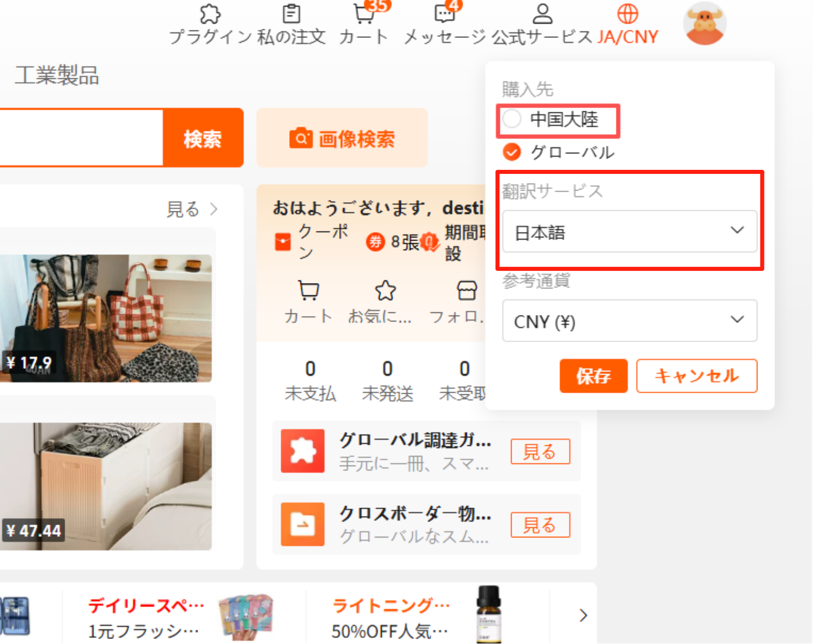Open the plugin puzzle icon
The image size is (813, 644).
click(210, 14)
